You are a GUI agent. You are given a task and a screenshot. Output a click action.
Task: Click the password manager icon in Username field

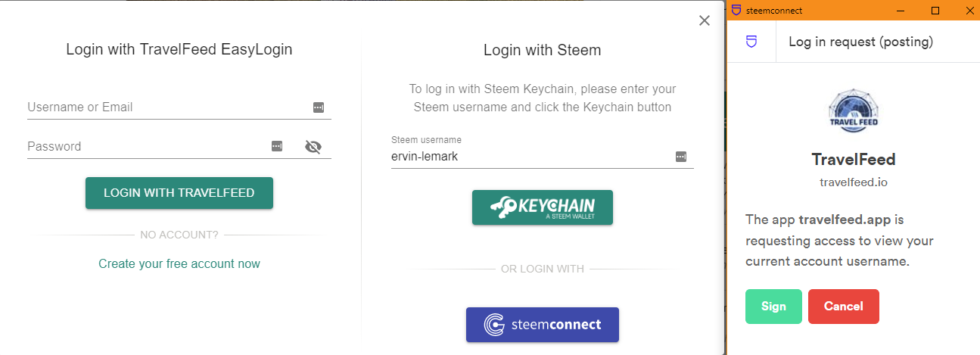click(x=319, y=107)
